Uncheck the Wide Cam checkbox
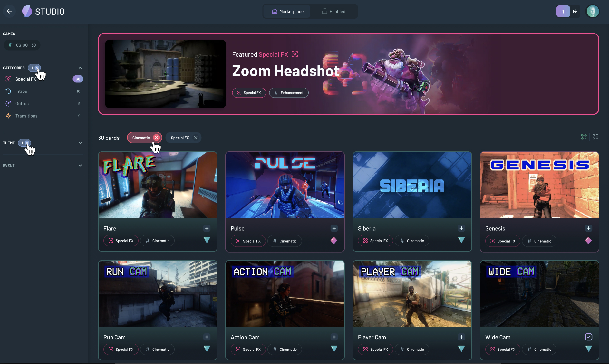Viewport: 609px width, 364px height. [x=588, y=337]
